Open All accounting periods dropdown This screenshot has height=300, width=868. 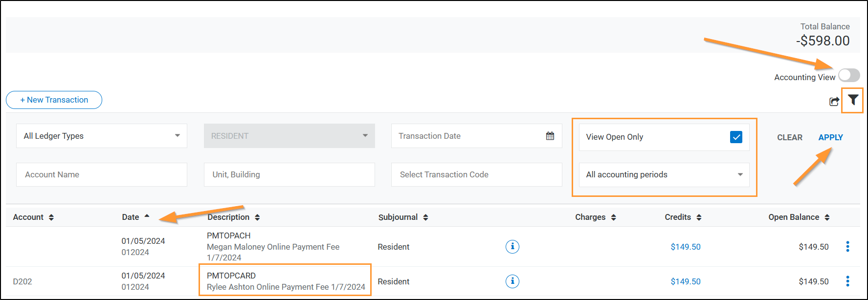tap(664, 174)
